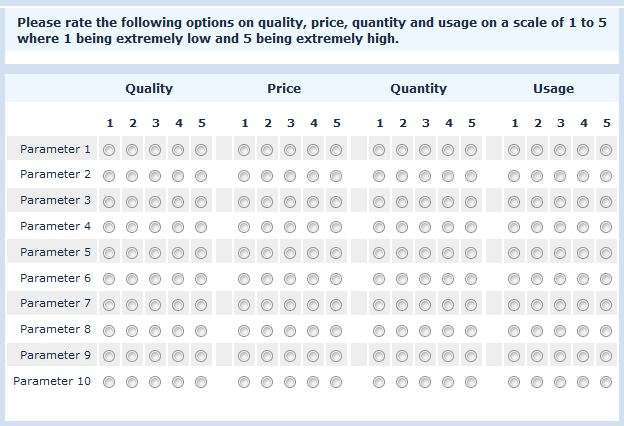
Task: Select Quantity rating 4 for Parameter 8
Action: [448, 331]
